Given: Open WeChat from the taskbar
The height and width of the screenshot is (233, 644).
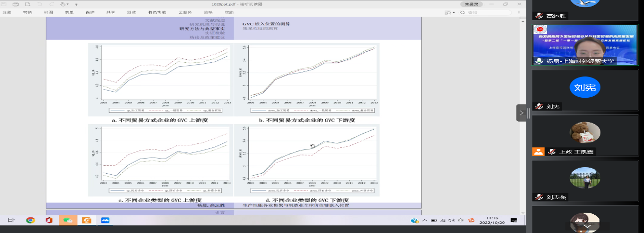Looking at the screenshot, I should coord(67,220).
